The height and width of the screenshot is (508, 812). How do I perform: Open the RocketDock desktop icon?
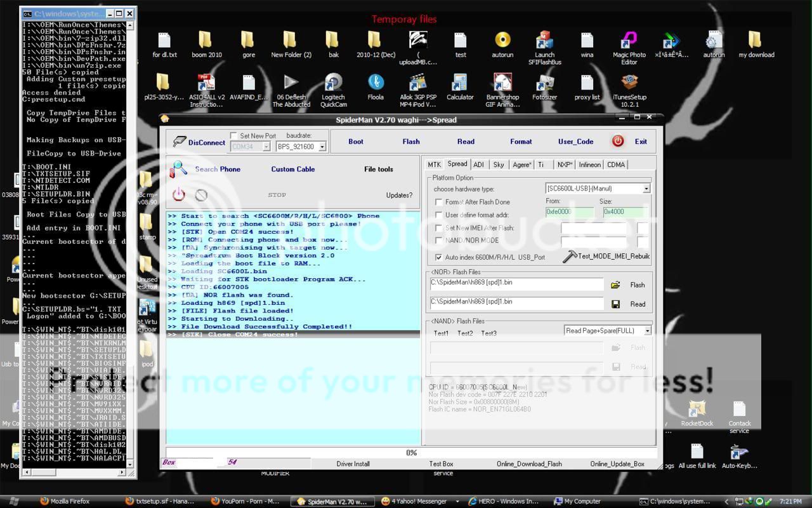pos(697,409)
